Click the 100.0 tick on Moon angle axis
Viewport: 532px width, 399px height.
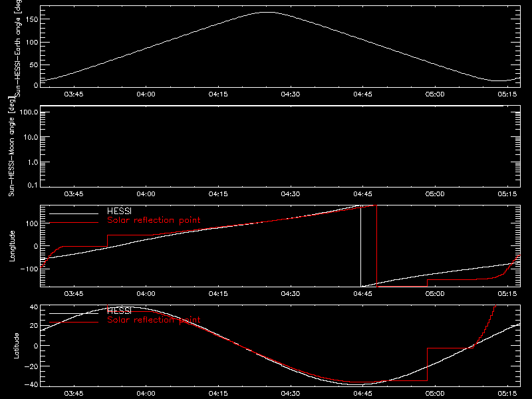click(29, 112)
